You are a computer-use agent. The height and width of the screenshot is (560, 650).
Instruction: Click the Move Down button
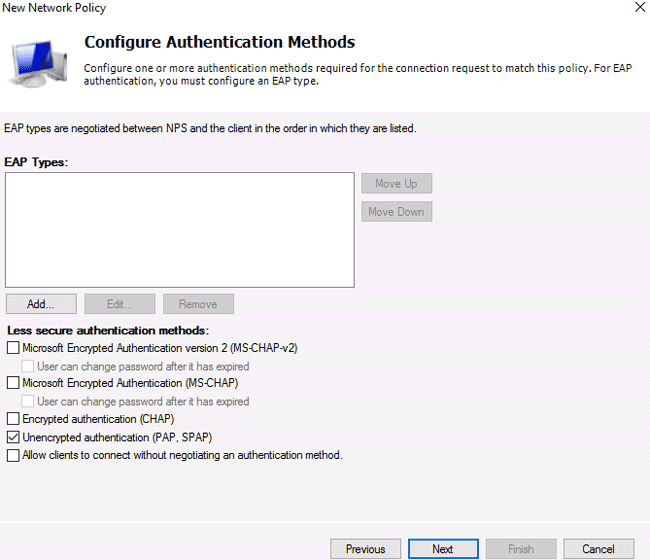(x=396, y=211)
